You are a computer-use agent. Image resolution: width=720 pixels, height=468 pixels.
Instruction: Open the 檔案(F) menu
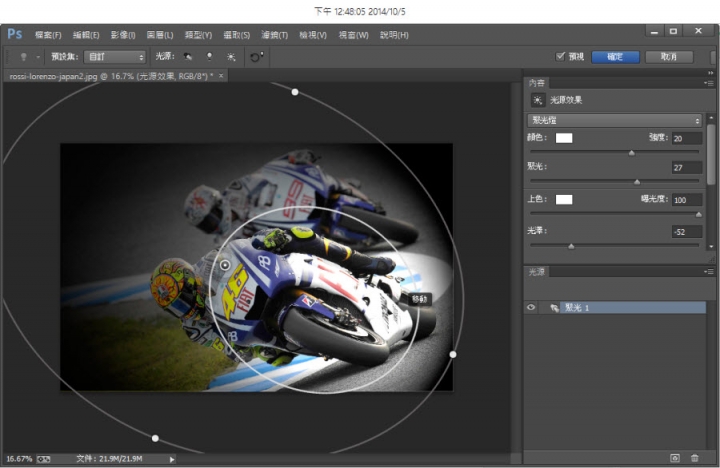click(x=48, y=35)
